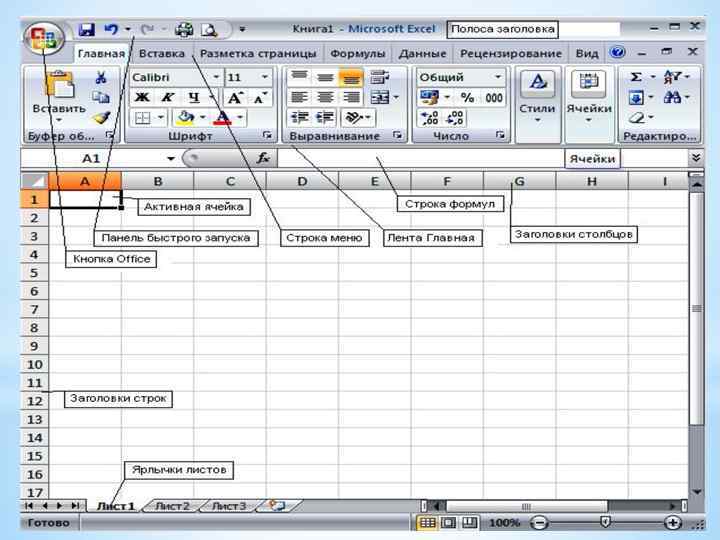Align text to middle of cell
720x540 pixels.
pos(325,77)
